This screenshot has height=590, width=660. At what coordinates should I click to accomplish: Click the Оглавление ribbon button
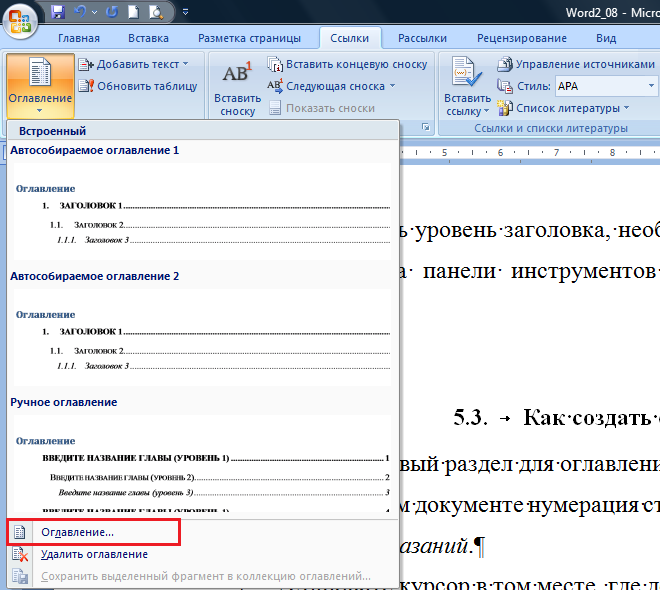[40, 84]
